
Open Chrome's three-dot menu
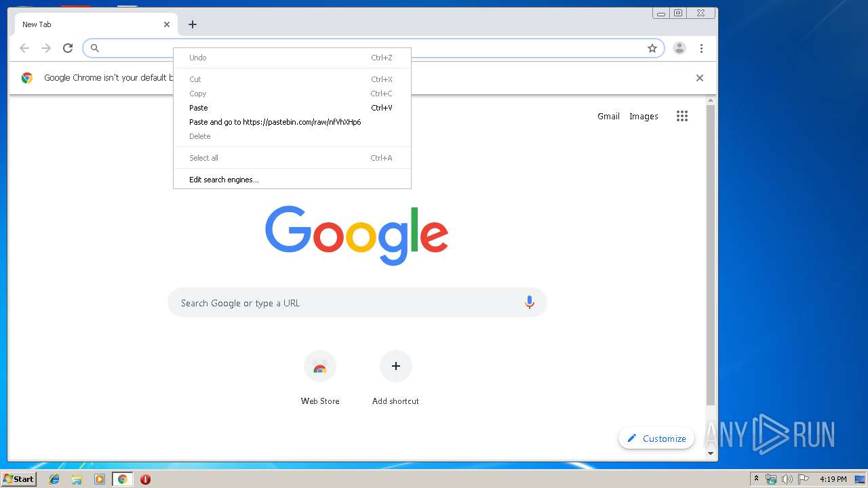(x=701, y=48)
